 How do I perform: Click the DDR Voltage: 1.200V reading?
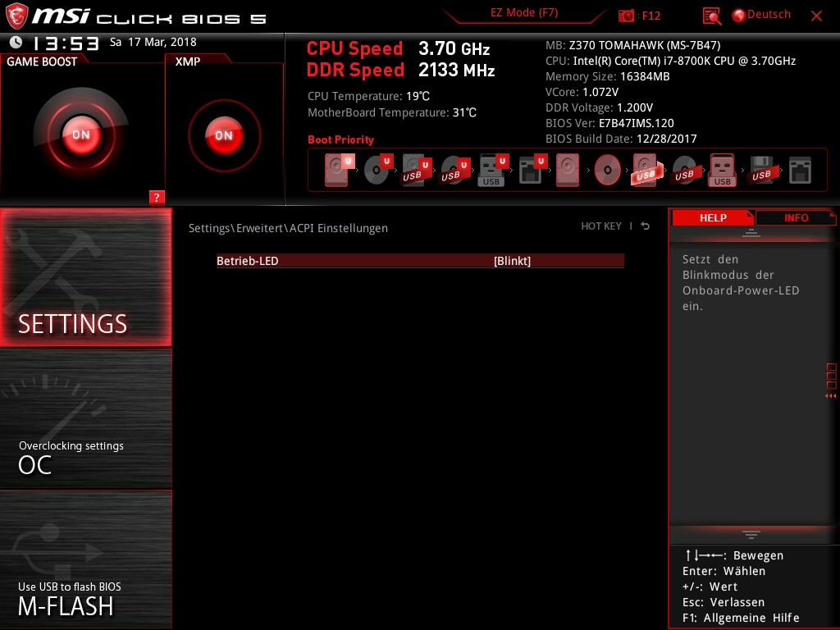click(x=599, y=107)
